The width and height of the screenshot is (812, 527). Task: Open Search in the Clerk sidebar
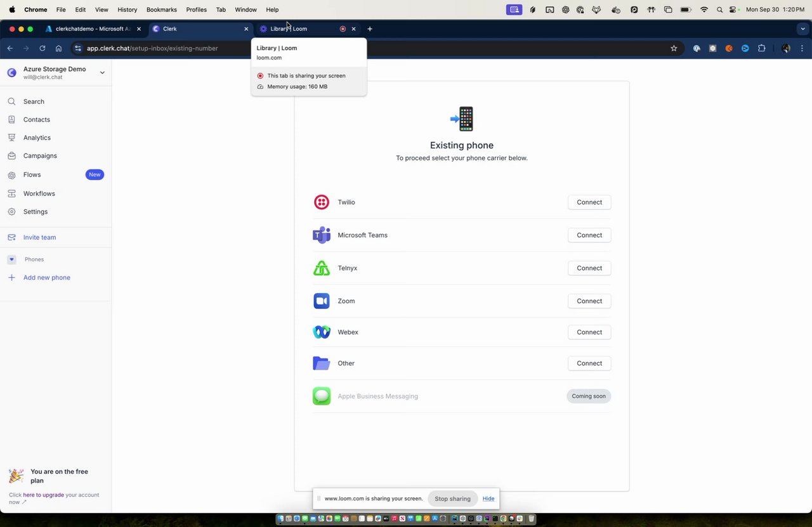tap(34, 101)
